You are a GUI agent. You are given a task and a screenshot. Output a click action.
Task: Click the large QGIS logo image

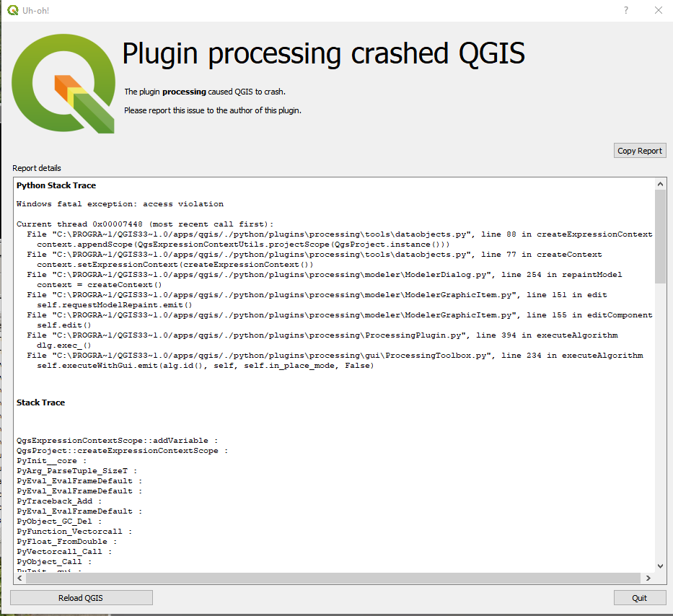(x=63, y=83)
